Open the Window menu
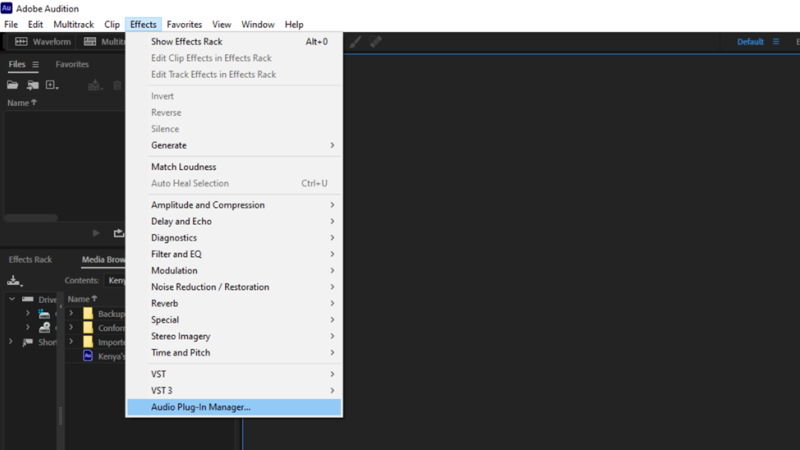 258,24
